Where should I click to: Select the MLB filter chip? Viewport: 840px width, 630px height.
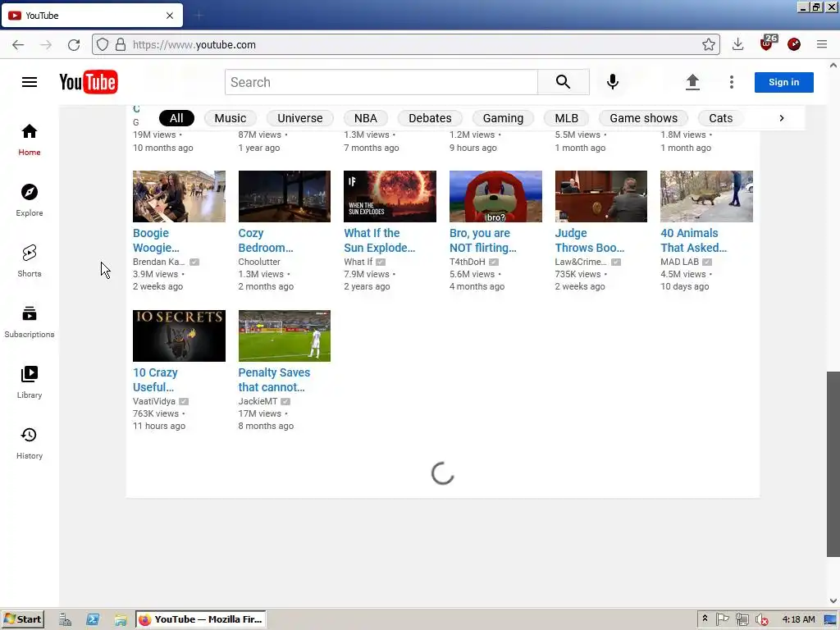pos(566,118)
